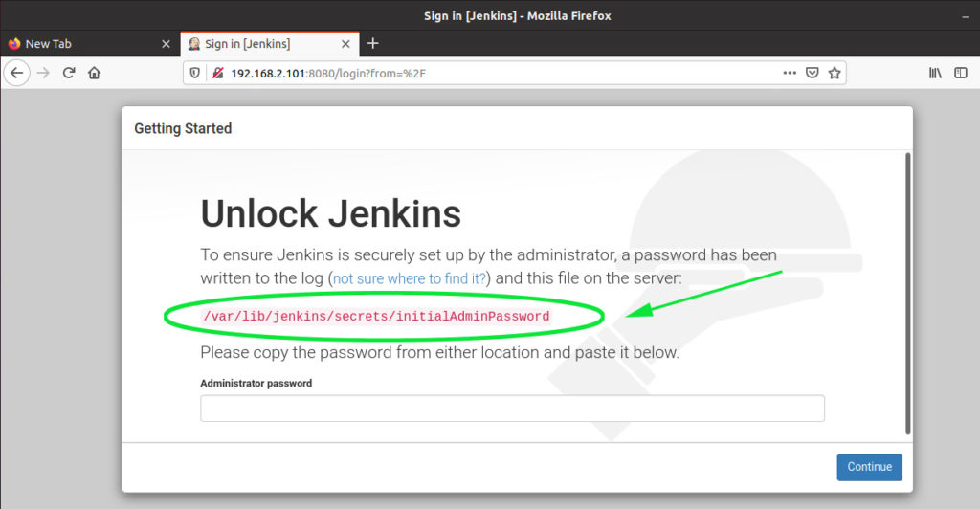
Task: Go back using the browser back arrow
Action: (x=17, y=73)
